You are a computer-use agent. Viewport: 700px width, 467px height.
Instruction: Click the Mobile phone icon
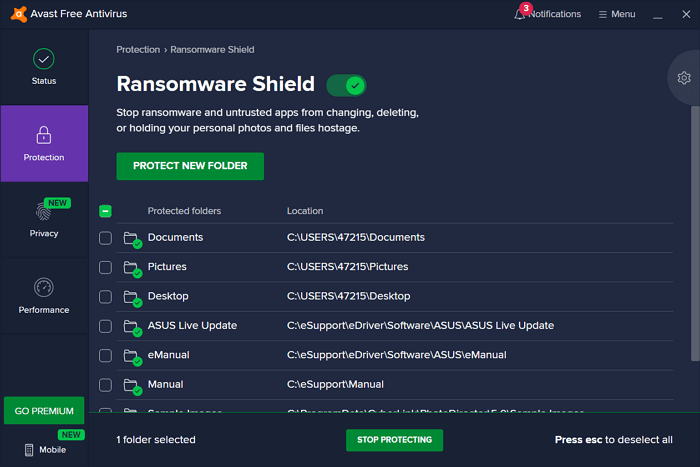(x=29, y=450)
